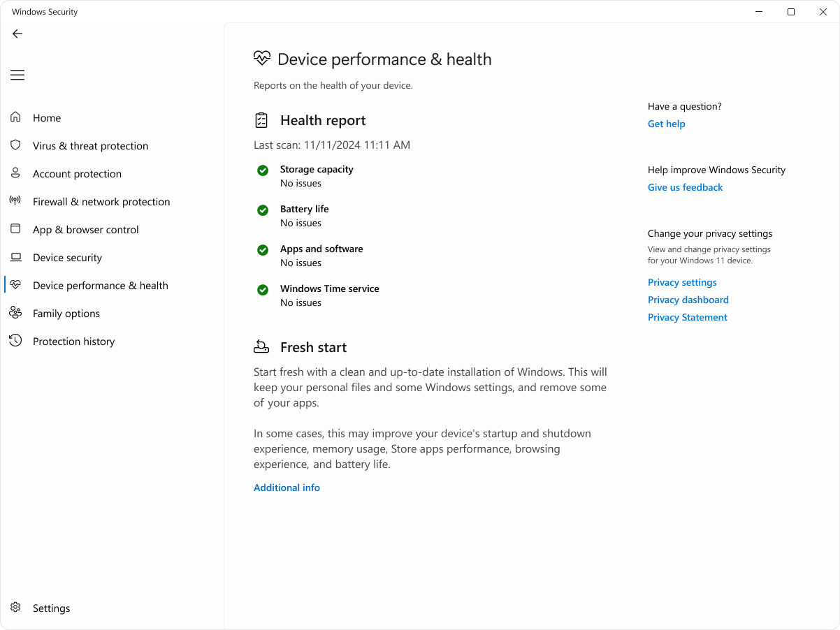
Task: Click Additional info under Fresh start
Action: point(287,488)
